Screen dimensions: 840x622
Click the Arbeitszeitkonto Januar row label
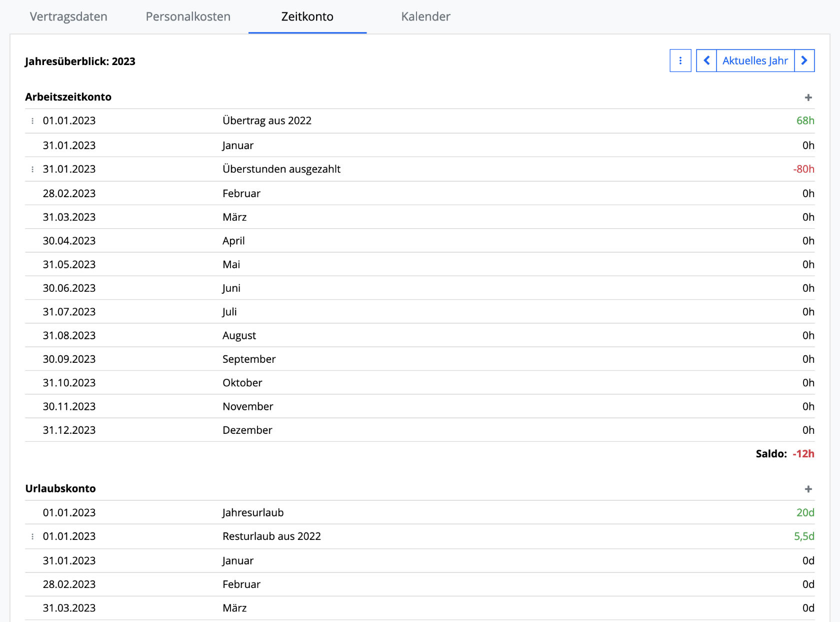pos(238,146)
